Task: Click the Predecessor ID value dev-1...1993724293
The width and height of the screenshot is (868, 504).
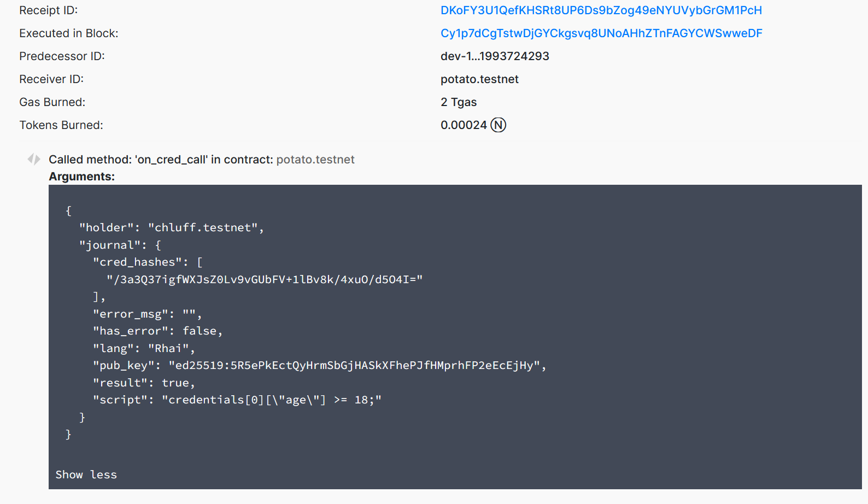Action: coord(494,56)
